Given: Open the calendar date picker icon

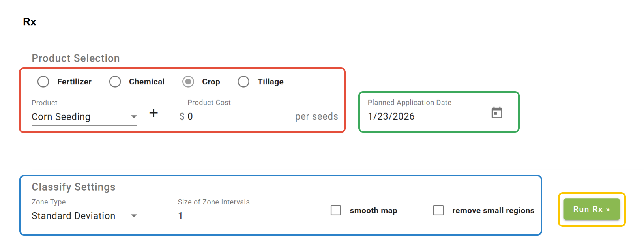Looking at the screenshot, I should pyautogui.click(x=496, y=112).
